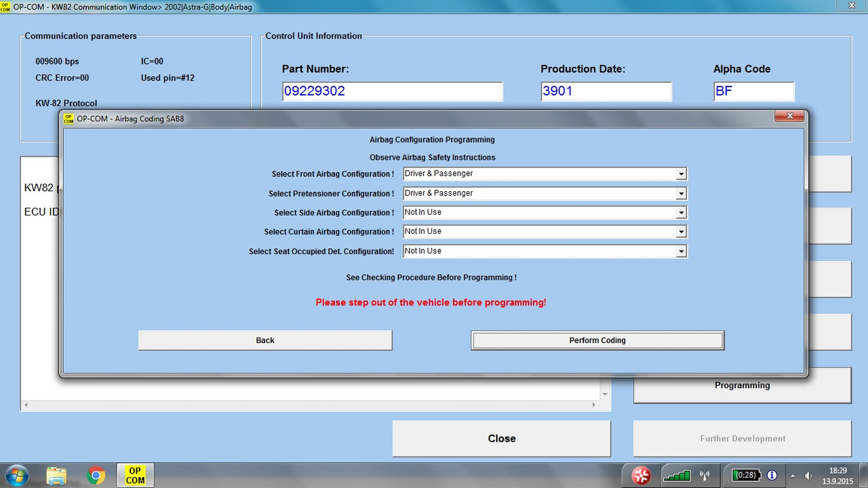Viewport: 868px width, 488px height.
Task: Click the 'CRC Error=00' text
Action: [x=62, y=78]
